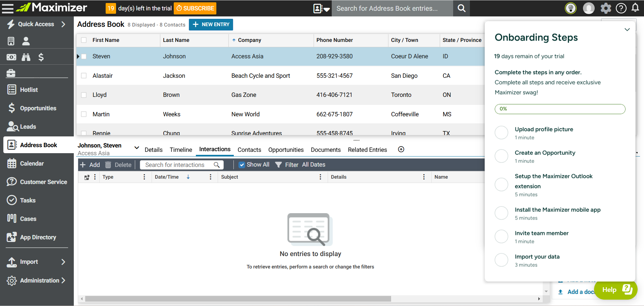Click the interactions search magnifier icon

[x=217, y=165]
